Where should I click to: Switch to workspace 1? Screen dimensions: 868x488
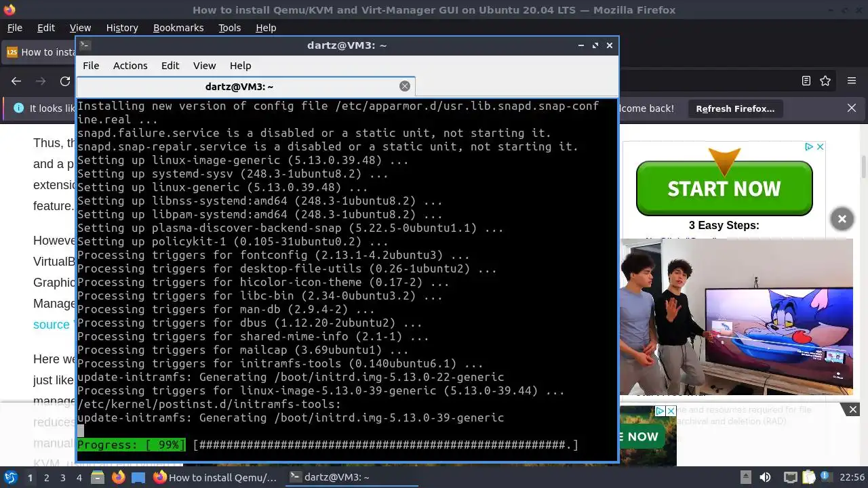click(x=30, y=477)
